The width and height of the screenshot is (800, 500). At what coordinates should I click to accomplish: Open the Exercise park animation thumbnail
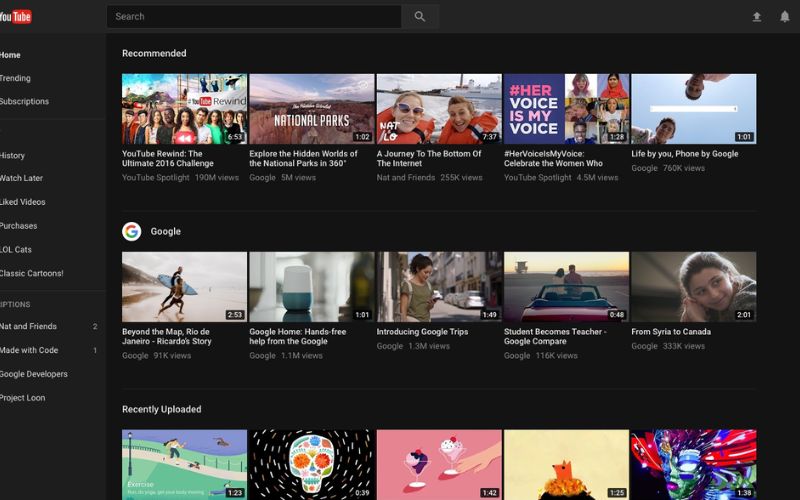tap(184, 464)
